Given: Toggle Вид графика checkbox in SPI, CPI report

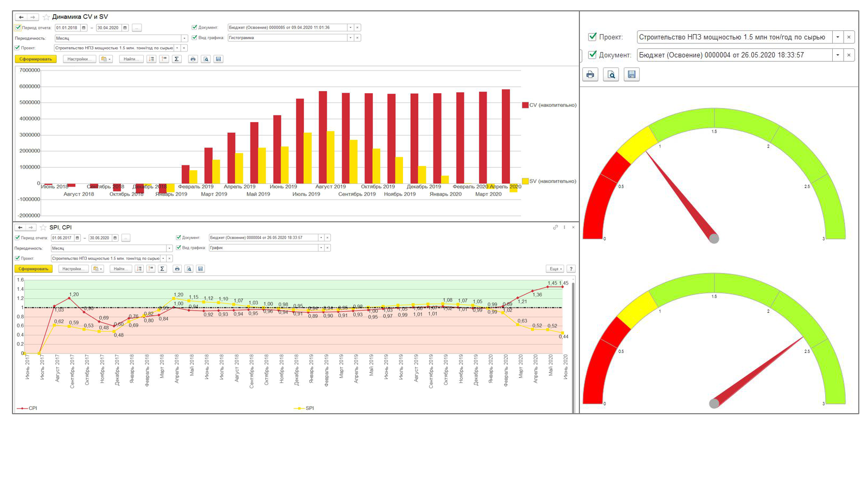Looking at the screenshot, I should pyautogui.click(x=178, y=248).
